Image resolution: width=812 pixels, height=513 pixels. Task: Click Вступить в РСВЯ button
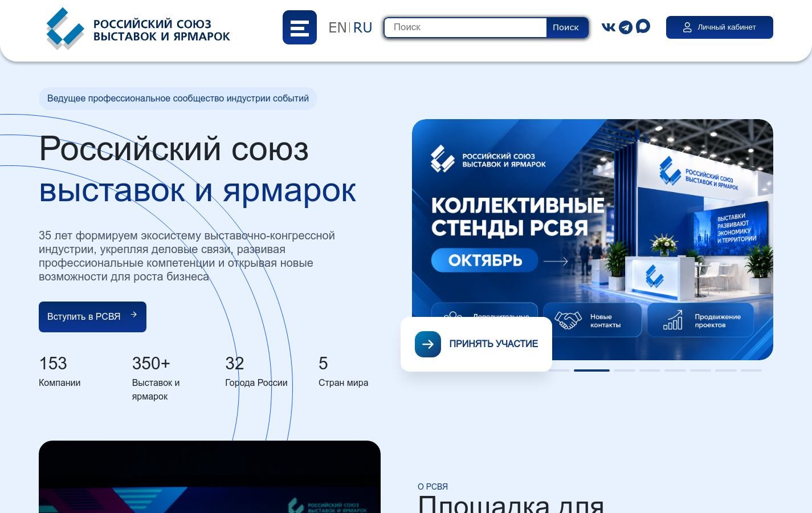point(92,317)
